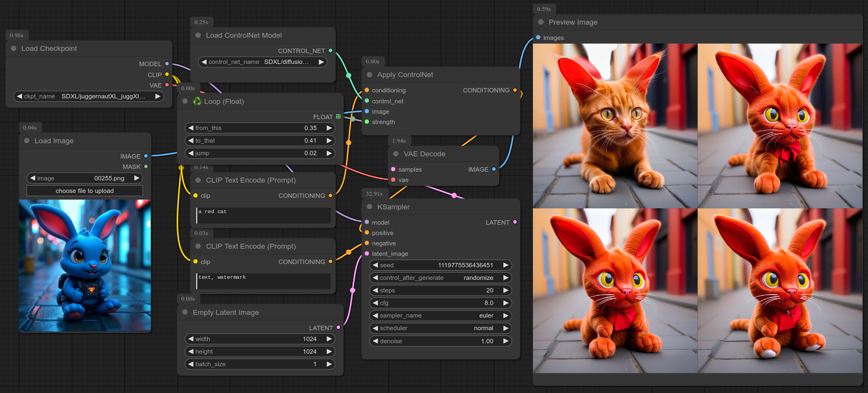The width and height of the screenshot is (868, 393).
Task: Click the 'text, watermark' negative prompt box
Action: point(263,281)
